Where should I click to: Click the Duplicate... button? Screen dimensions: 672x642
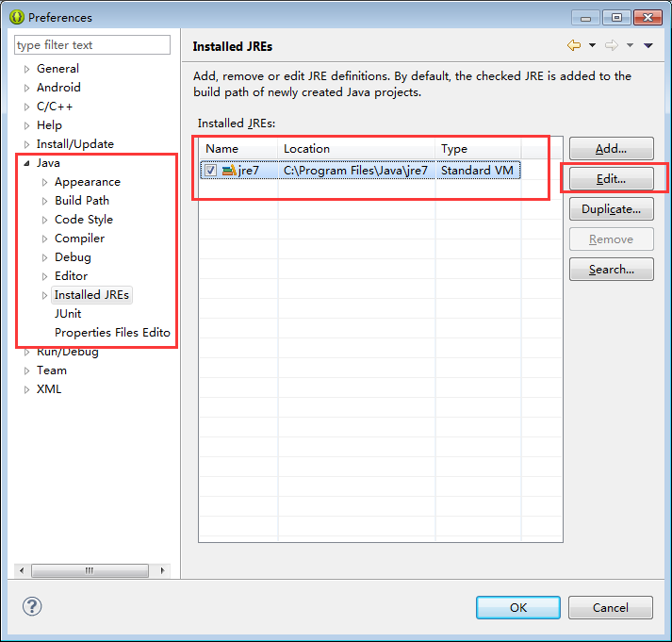click(611, 209)
